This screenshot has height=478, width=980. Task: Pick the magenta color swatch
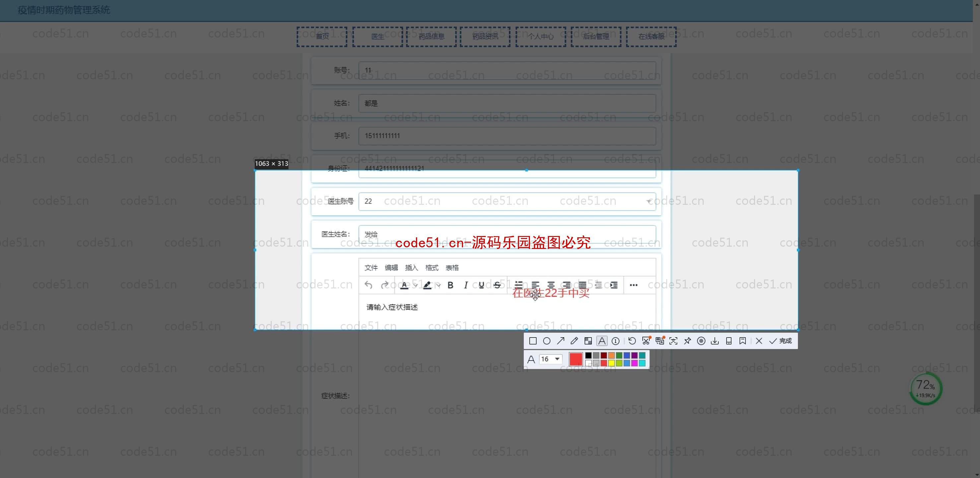pos(634,363)
